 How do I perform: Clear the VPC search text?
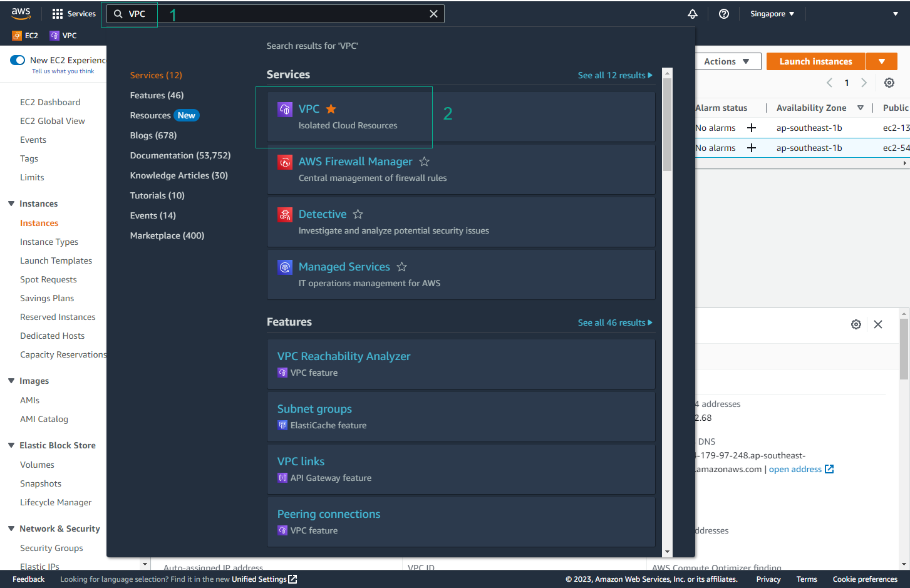pyautogui.click(x=433, y=14)
